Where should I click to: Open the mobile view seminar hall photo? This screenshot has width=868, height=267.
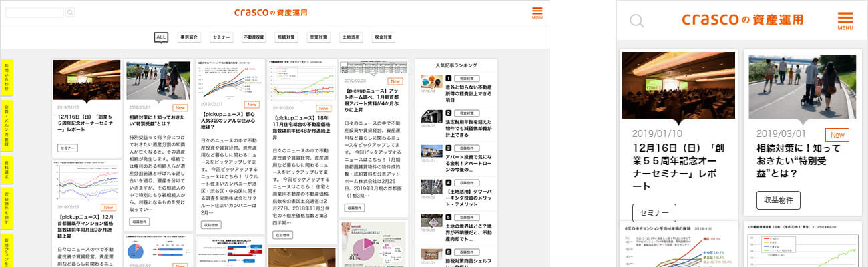(678, 85)
